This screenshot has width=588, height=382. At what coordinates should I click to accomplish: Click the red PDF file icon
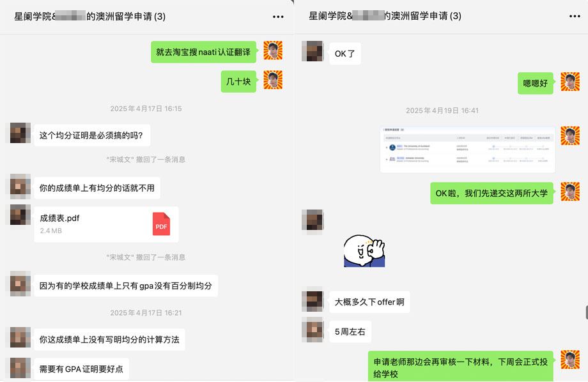[x=161, y=224]
